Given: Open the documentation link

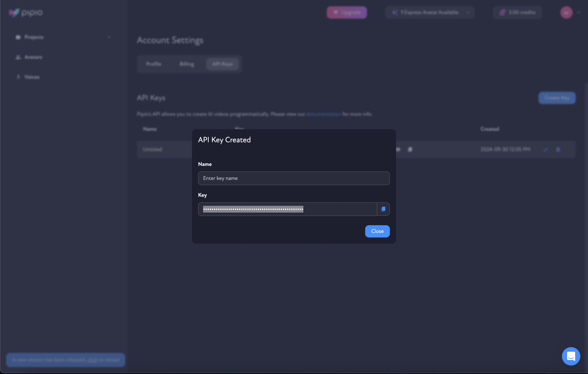Looking at the screenshot, I should point(324,114).
